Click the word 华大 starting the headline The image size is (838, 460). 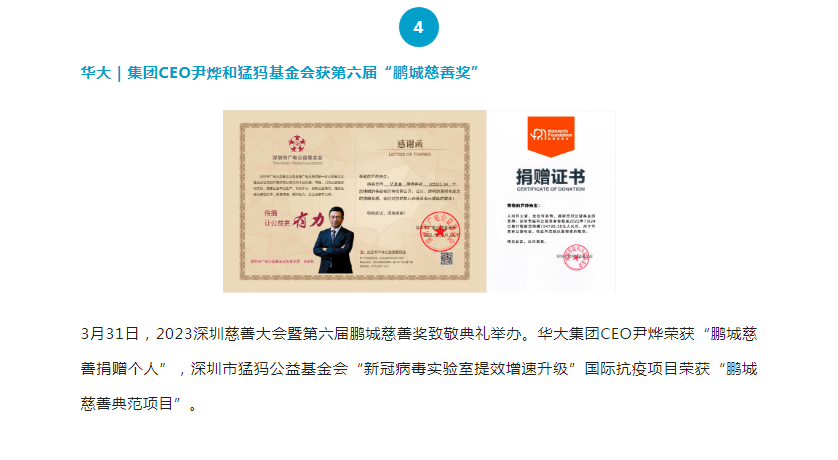click(96, 72)
